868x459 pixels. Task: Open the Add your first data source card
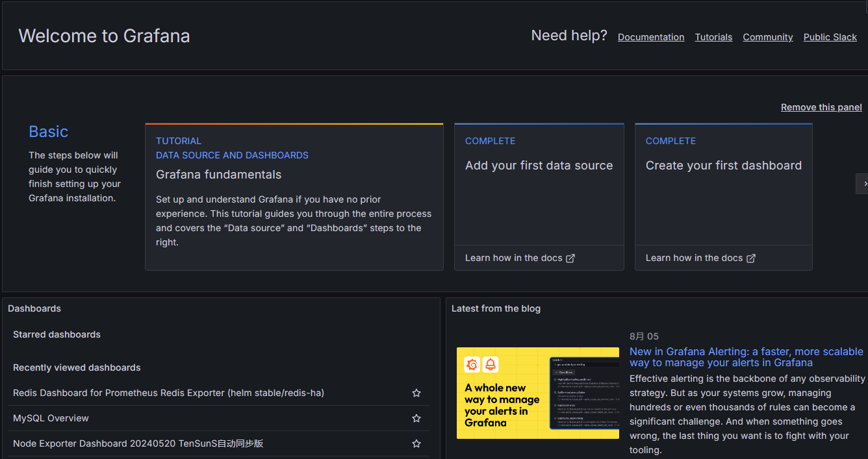click(x=539, y=197)
